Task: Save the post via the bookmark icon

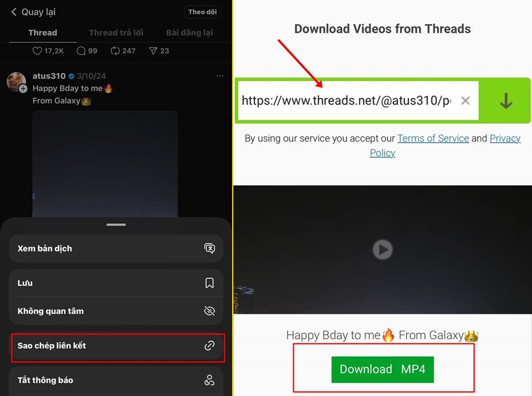Action: coord(209,283)
